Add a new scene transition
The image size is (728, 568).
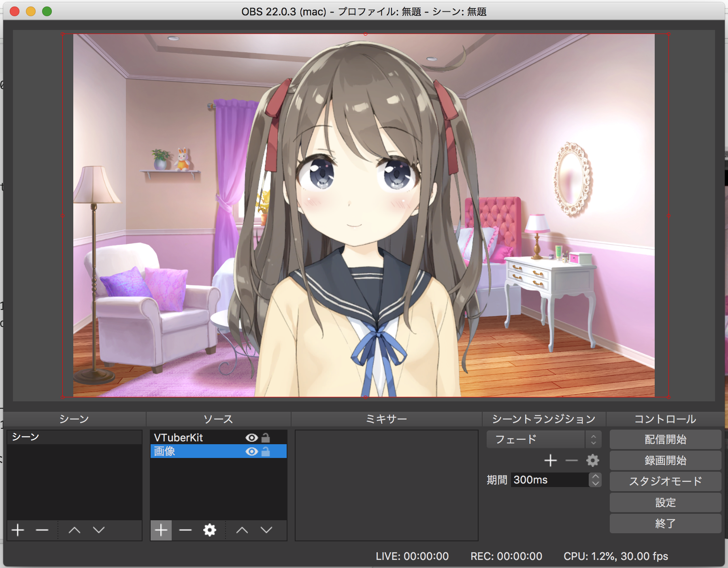pos(551,460)
